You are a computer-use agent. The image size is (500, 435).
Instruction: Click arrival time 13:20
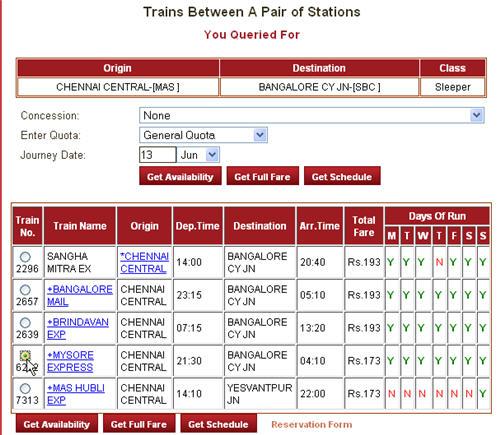[x=313, y=328]
